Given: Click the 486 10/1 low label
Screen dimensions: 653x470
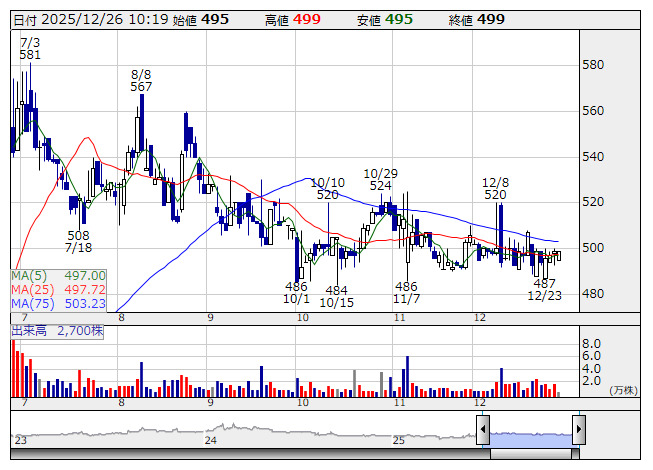Looking at the screenshot, I should pos(296,292).
